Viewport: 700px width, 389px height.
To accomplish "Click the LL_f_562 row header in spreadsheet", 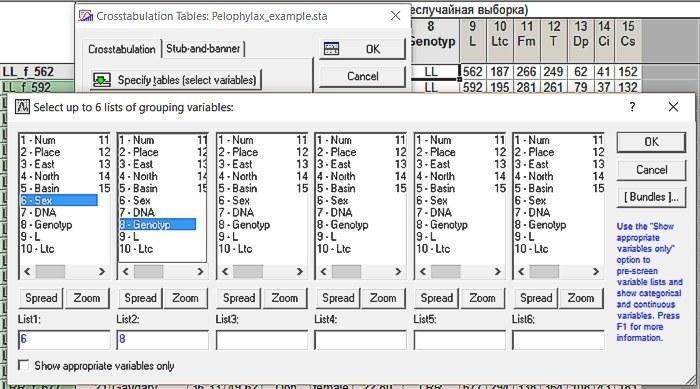I will pyautogui.click(x=38, y=72).
